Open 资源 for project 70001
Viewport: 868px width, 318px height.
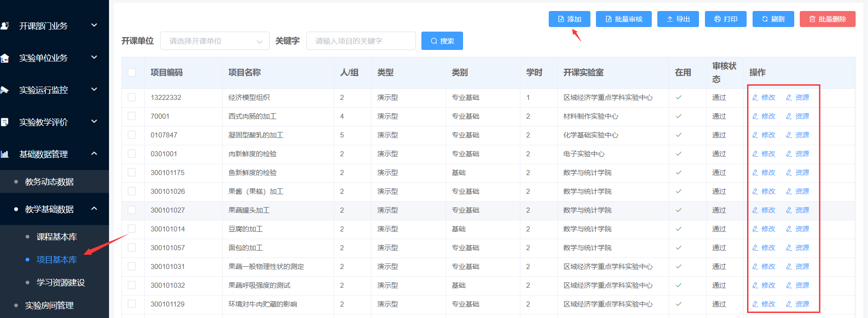797,116
